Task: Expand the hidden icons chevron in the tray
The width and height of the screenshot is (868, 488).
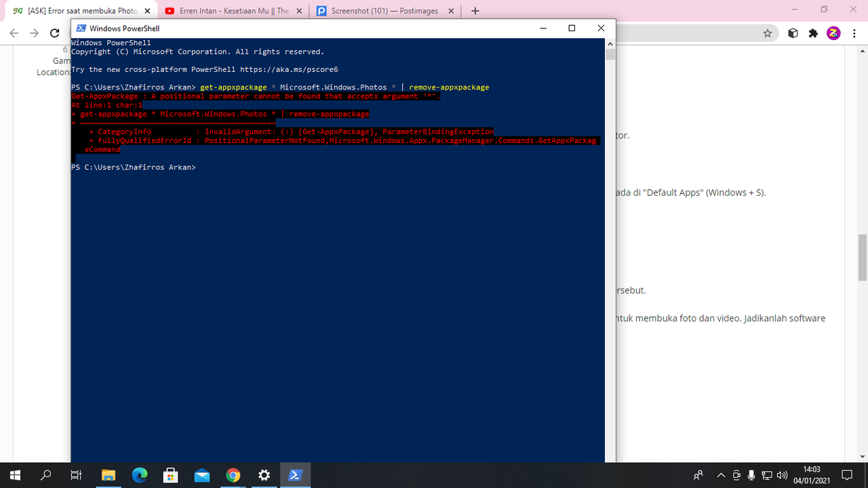Action: [x=721, y=475]
